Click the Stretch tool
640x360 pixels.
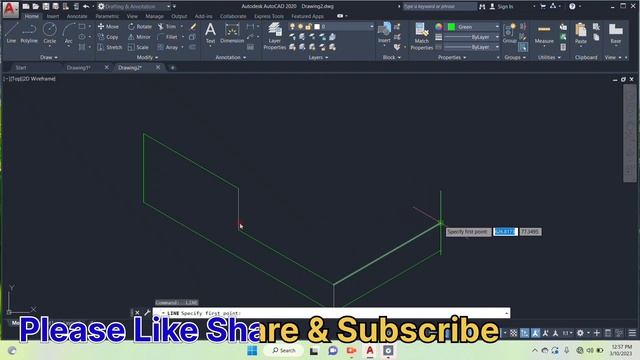[109, 47]
